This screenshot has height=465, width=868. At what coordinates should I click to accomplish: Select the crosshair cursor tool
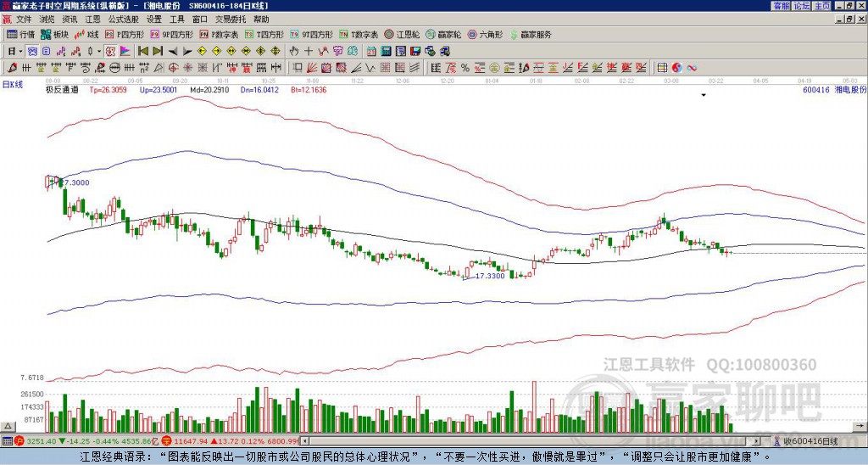(309, 51)
